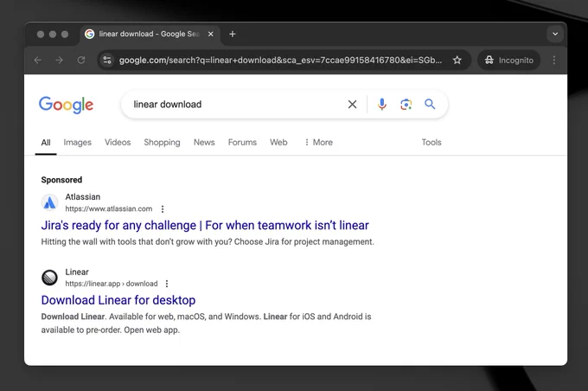Start voice search with microphone icon

[x=381, y=105]
